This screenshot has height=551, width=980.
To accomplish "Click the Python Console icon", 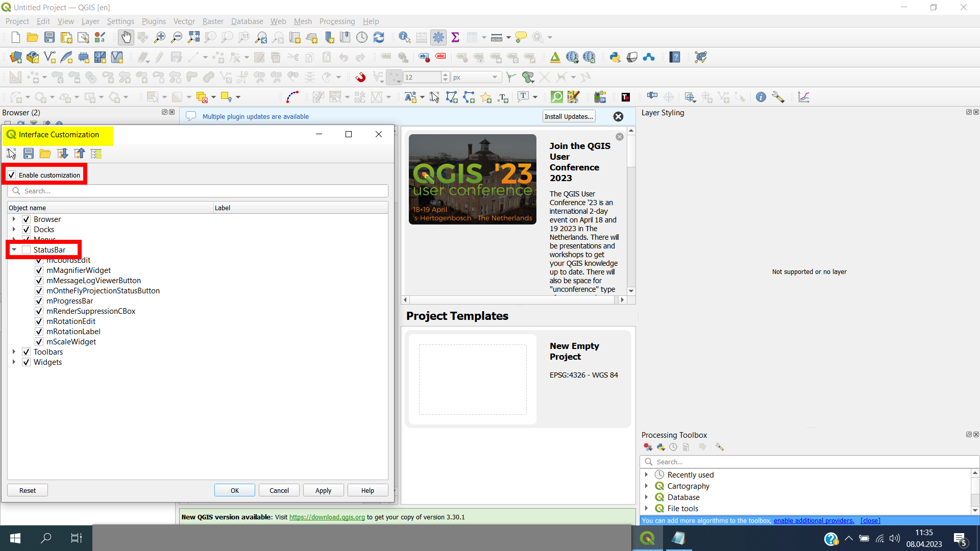I will point(615,57).
